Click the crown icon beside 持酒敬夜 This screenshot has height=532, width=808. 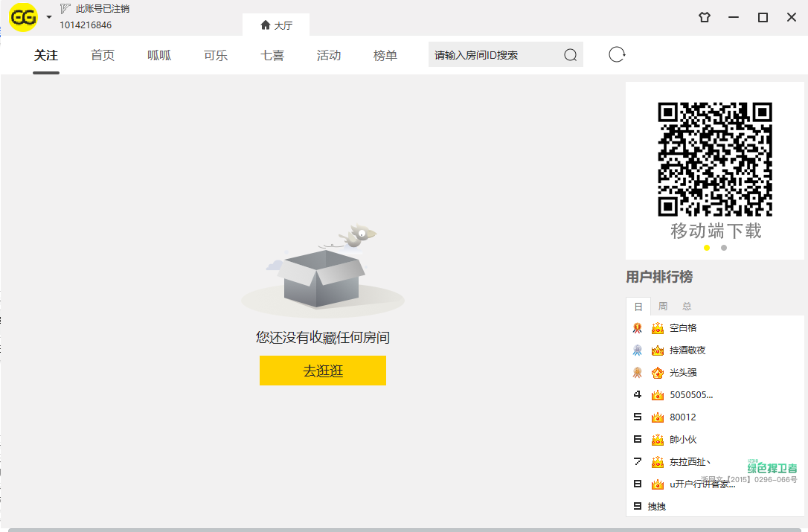point(658,350)
